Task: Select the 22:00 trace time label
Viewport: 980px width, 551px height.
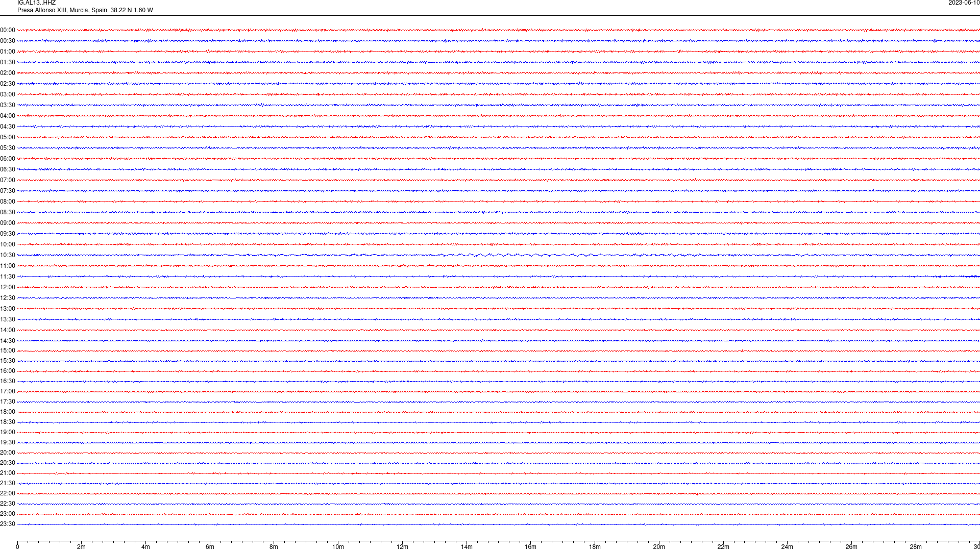Action: 8,493
